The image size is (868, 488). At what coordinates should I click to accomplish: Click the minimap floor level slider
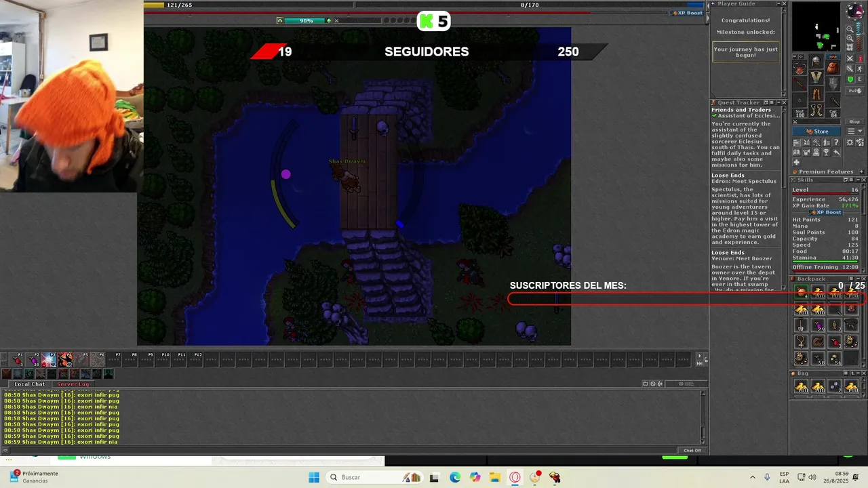[x=860, y=35]
